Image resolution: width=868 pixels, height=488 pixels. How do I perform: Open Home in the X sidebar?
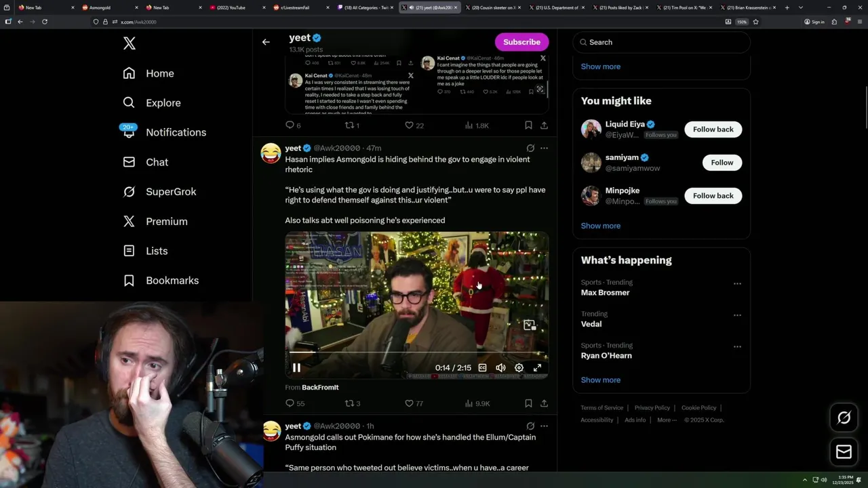click(x=149, y=73)
